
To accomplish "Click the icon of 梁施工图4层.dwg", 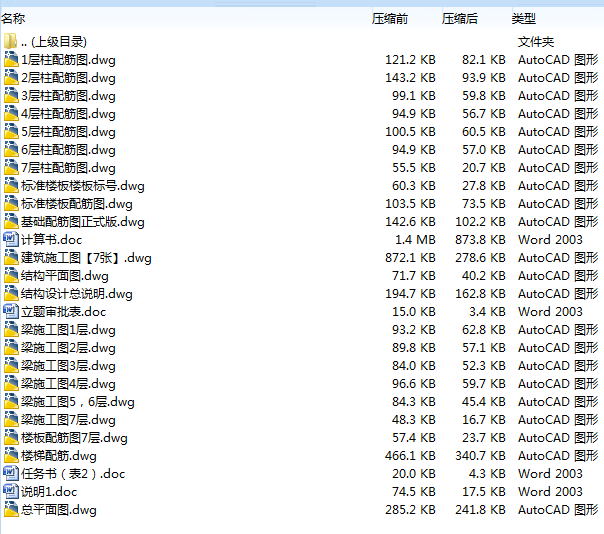I will tap(11, 383).
